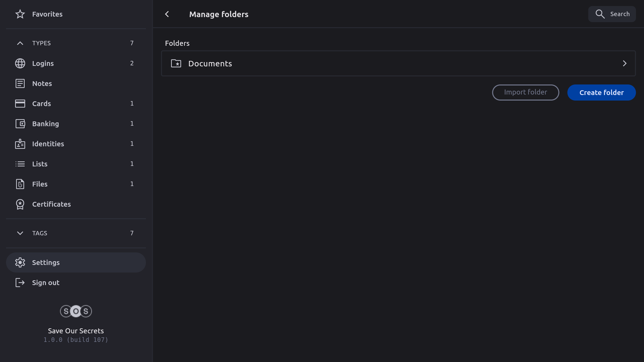Viewport: 644px width, 362px height.
Task: Open Identities via the ID badge icon
Action: point(20,144)
